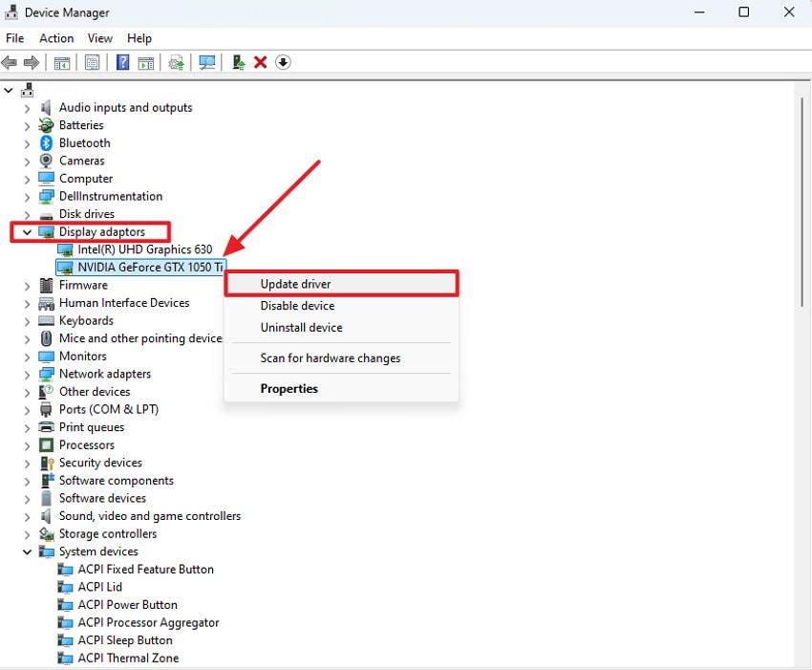
Task: Click the Show/Hide console tree icon
Action: pyautogui.click(x=61, y=62)
